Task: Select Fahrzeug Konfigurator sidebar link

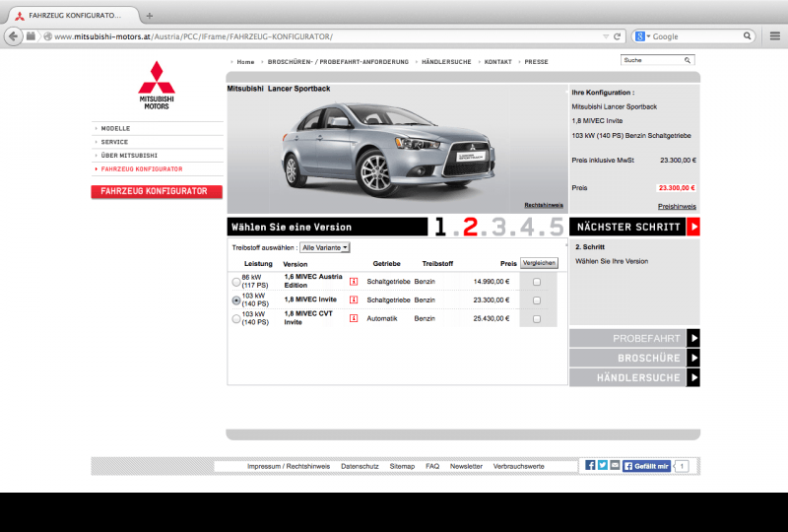Action: coord(142,169)
